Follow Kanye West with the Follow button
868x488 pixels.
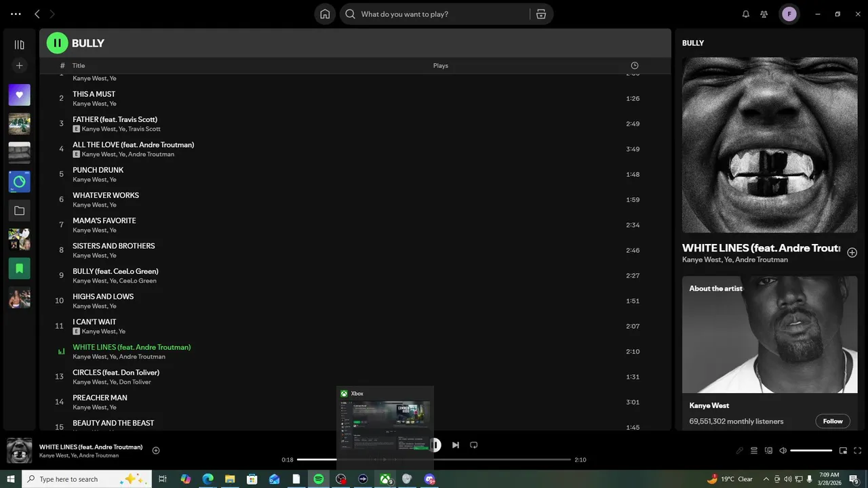(833, 421)
